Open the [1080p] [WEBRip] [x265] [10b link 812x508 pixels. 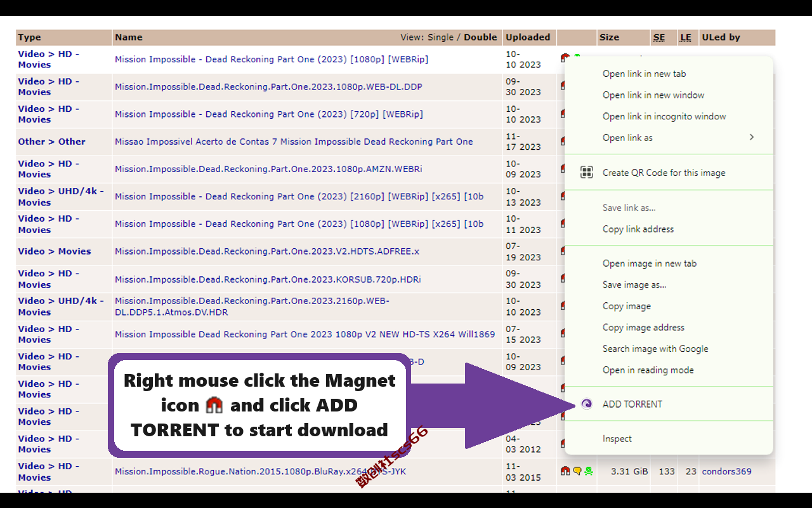pos(299,224)
